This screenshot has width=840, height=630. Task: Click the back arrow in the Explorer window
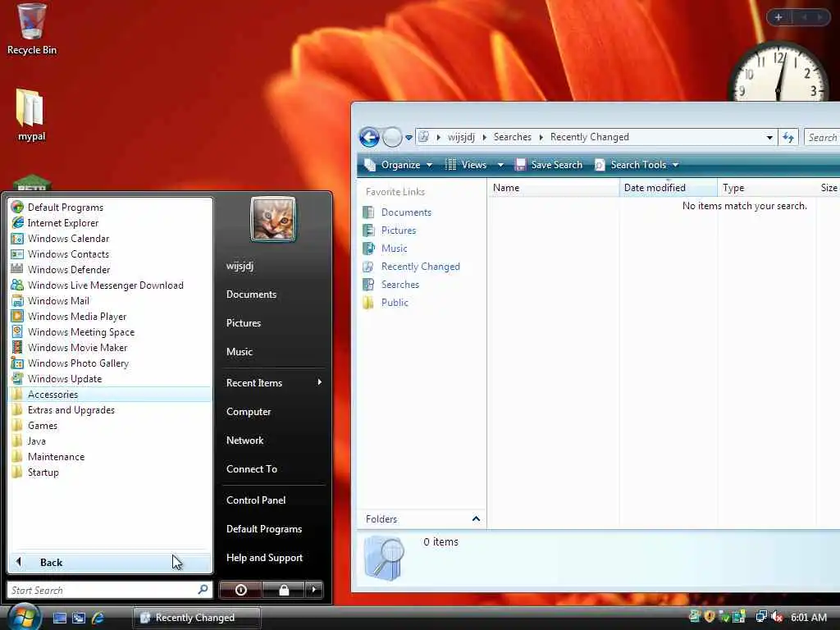[369, 137]
